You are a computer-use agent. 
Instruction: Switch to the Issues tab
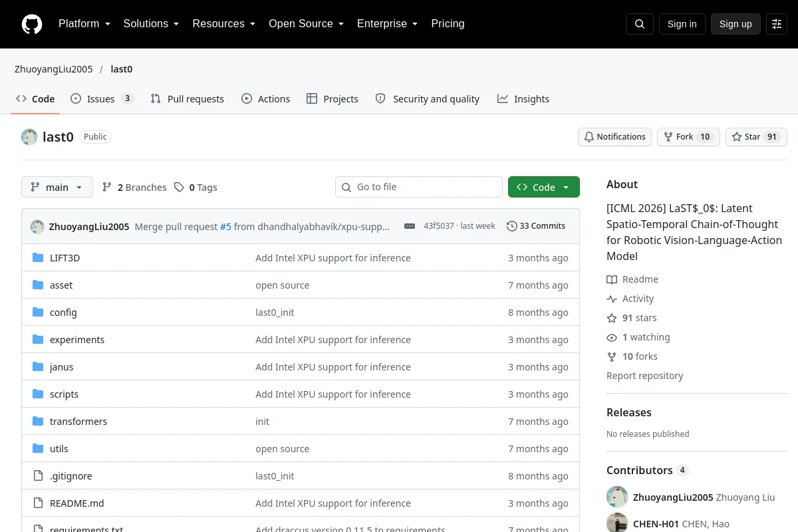tap(102, 99)
